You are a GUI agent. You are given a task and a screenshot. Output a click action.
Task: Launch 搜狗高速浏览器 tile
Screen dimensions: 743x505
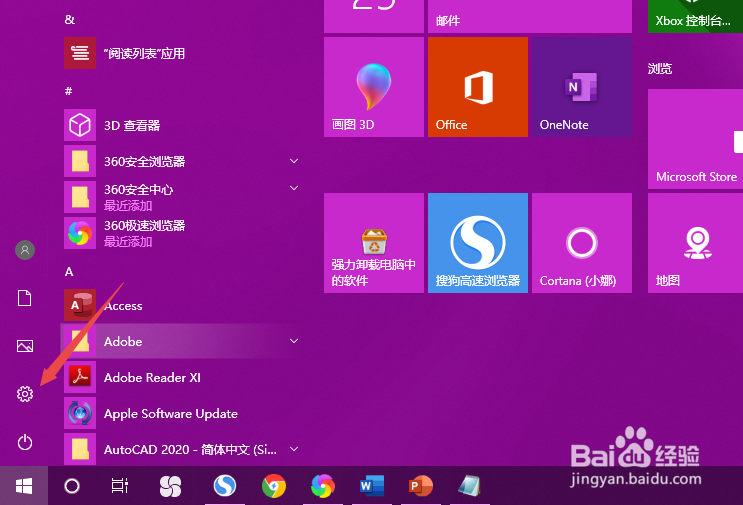point(478,243)
